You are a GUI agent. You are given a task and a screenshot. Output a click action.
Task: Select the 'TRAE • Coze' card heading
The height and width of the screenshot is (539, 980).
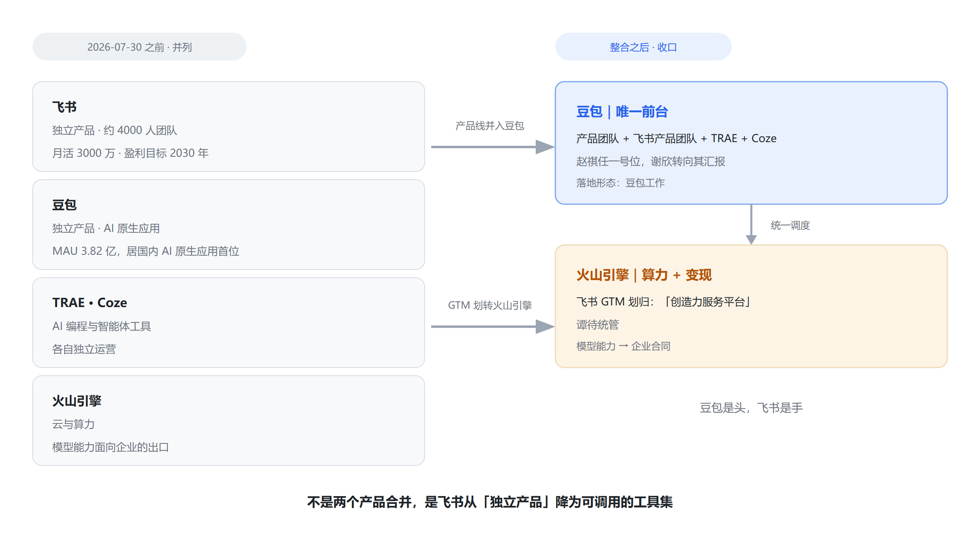tap(90, 303)
